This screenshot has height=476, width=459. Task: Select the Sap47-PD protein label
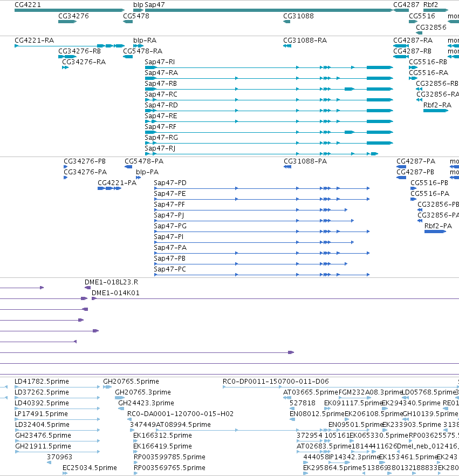click(170, 183)
